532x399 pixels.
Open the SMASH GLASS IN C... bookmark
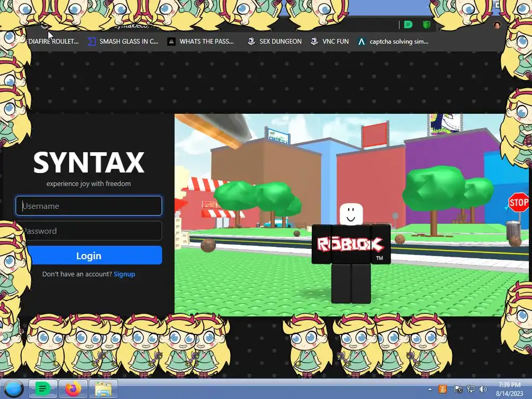click(x=123, y=42)
